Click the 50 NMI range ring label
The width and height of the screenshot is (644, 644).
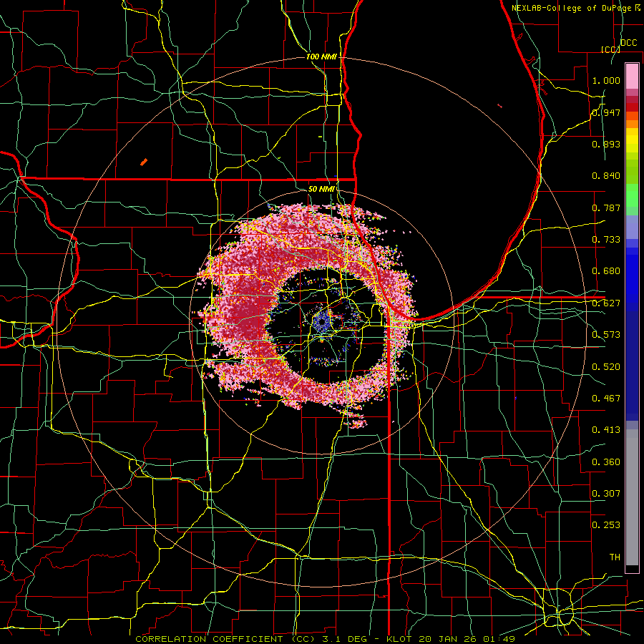(x=321, y=189)
